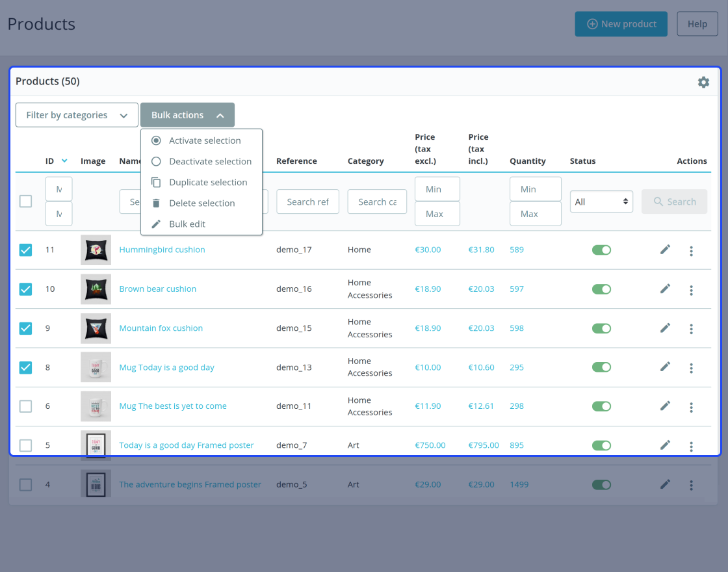The height and width of the screenshot is (572, 728).
Task: Click the Quantity column header
Action: click(527, 161)
